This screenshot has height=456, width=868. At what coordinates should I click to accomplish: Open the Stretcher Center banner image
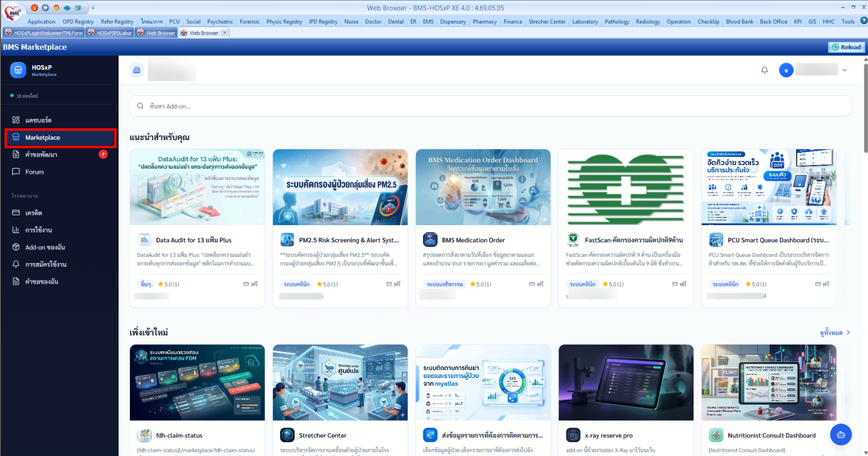tap(340, 383)
